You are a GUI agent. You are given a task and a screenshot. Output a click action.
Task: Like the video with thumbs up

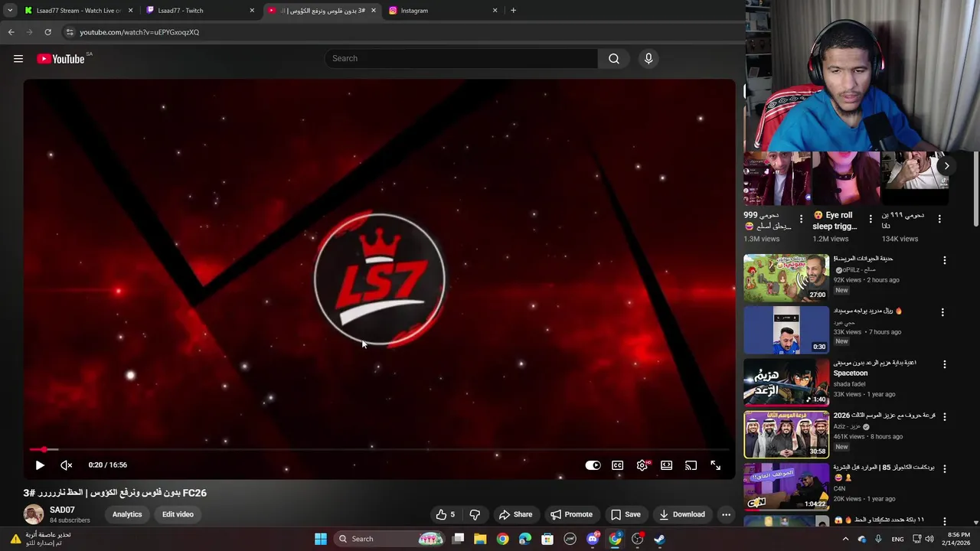coord(446,514)
